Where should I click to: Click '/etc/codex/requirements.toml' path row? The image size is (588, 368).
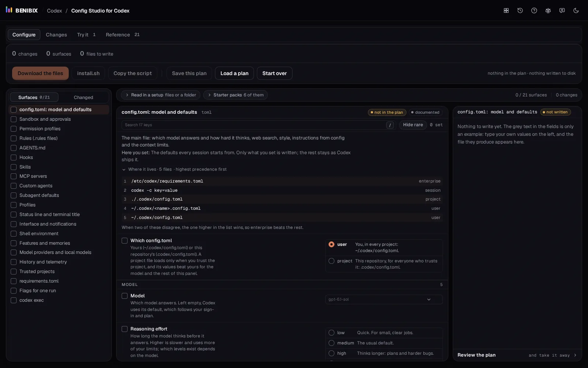pyautogui.click(x=282, y=181)
